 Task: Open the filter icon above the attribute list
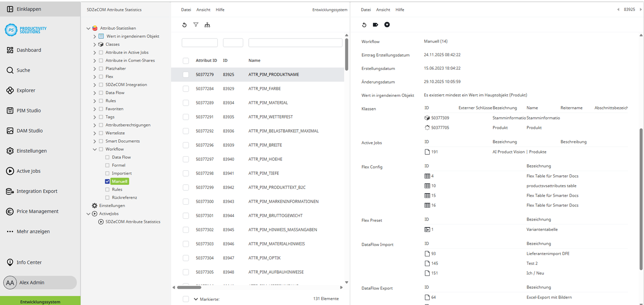(196, 25)
